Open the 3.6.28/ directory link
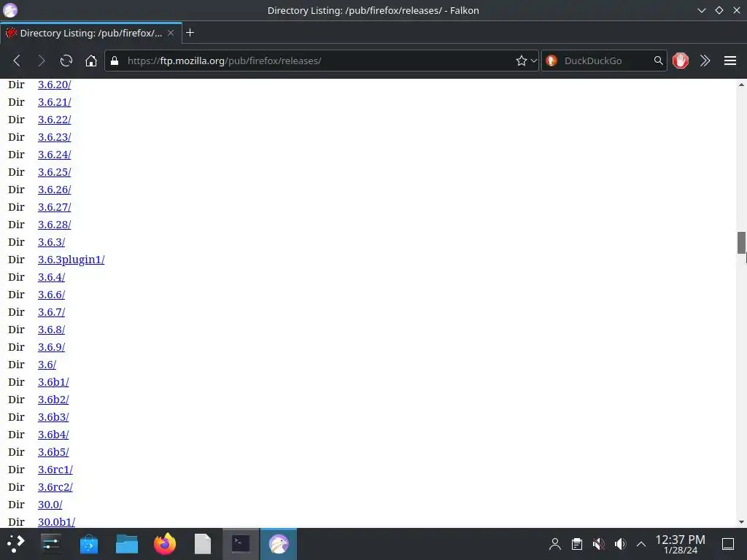 [54, 225]
